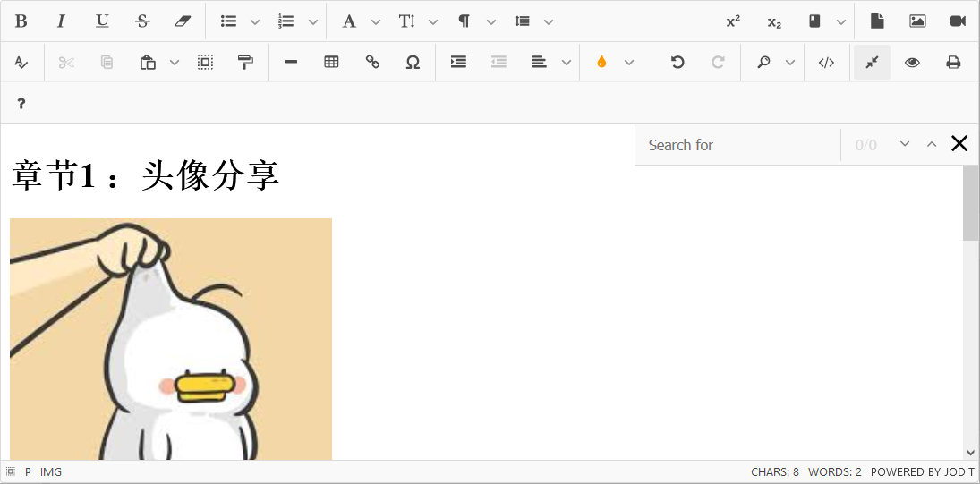Insert a video from the toolbar
Image resolution: width=980 pixels, height=484 pixels.
(959, 21)
